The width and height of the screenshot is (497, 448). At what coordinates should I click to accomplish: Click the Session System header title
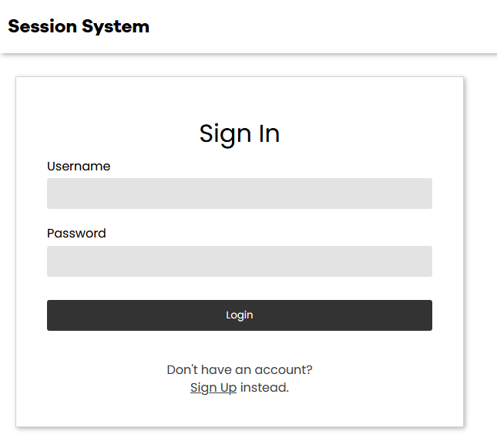[x=79, y=26]
